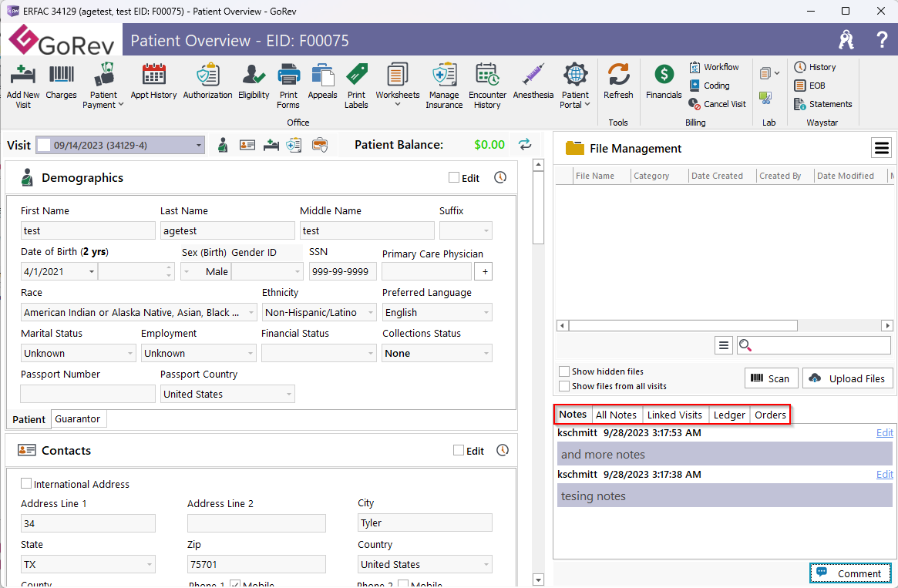Click the First Name field
The width and height of the screenshot is (898, 588).
point(88,230)
